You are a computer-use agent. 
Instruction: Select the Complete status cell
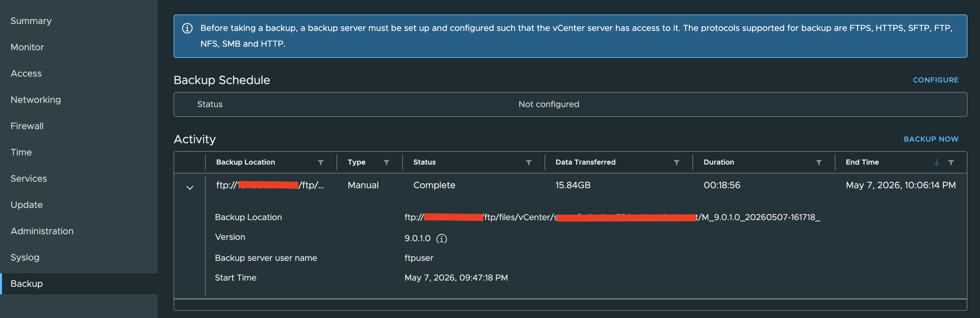pyautogui.click(x=434, y=185)
